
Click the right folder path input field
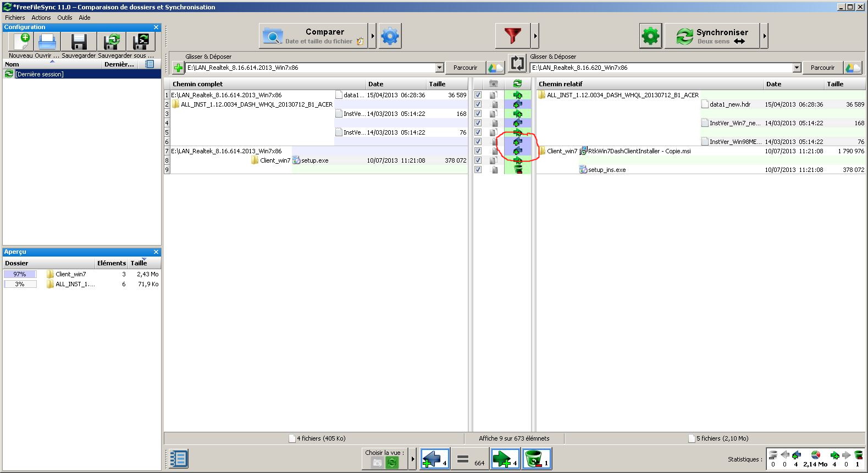tap(661, 68)
